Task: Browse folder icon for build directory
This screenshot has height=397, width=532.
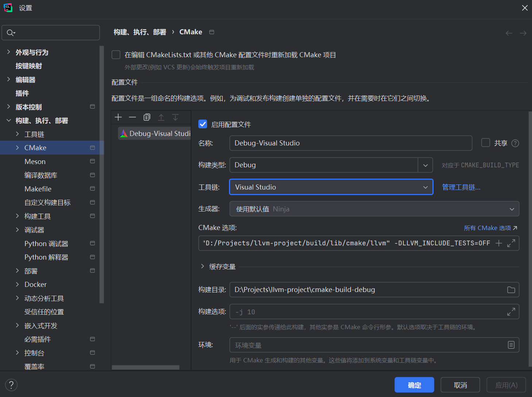Action: click(x=511, y=290)
